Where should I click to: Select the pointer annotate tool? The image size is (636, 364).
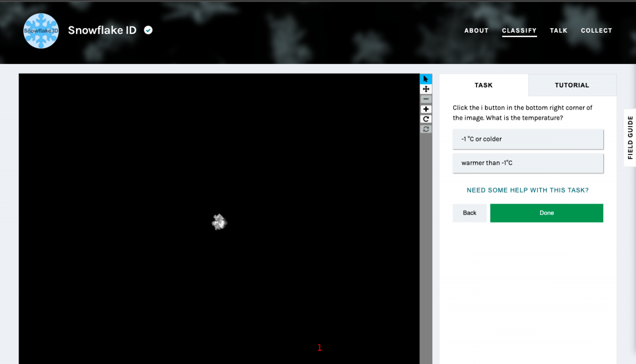(426, 79)
